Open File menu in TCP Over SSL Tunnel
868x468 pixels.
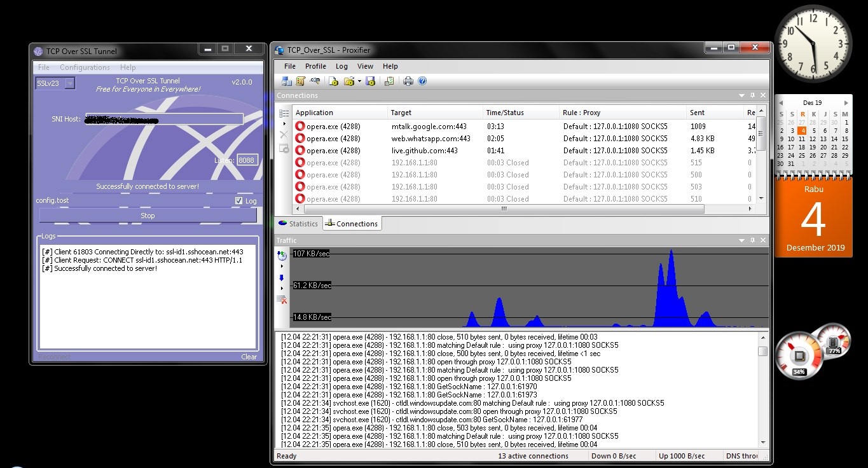click(44, 67)
